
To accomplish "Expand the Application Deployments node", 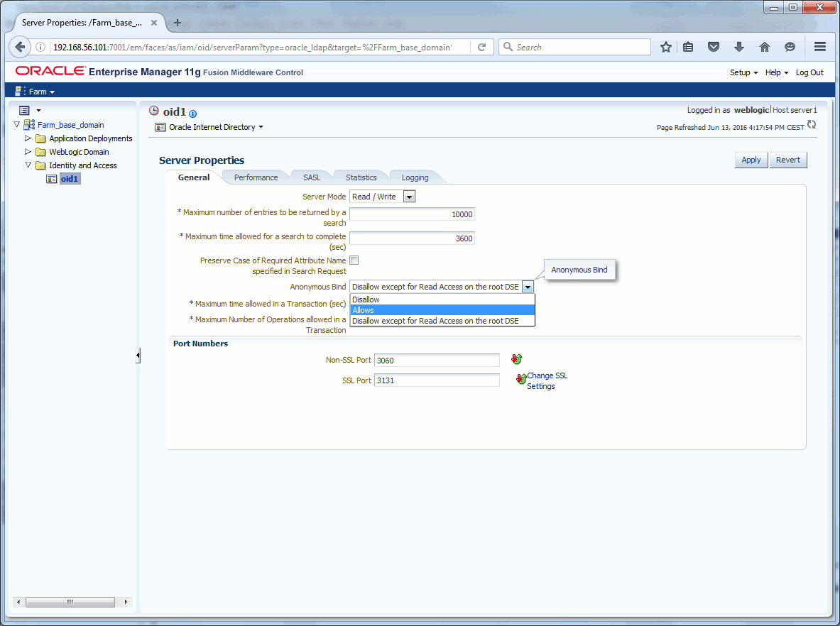I will click(x=28, y=138).
